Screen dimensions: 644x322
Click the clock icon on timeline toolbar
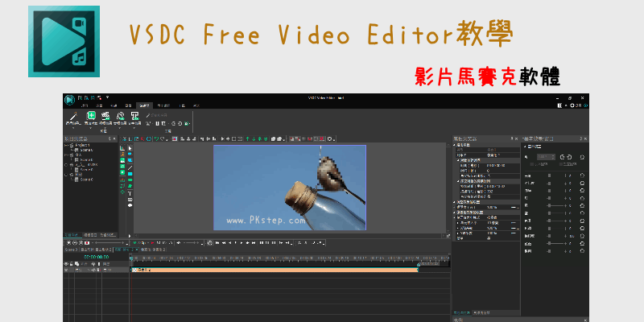coord(210,243)
